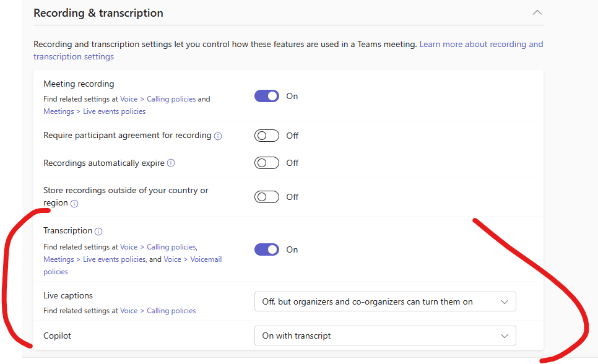Open link about recording and transcription settings
Viewport: 598px width, 364px height.
[x=481, y=44]
